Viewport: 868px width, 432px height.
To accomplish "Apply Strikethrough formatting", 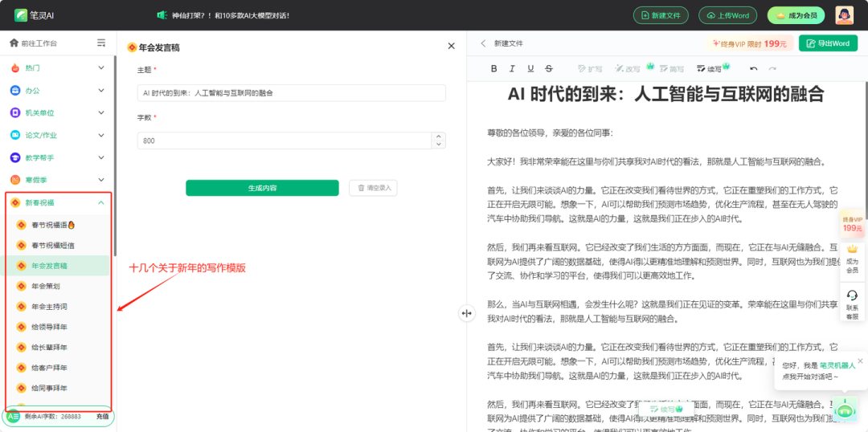I will (549, 68).
